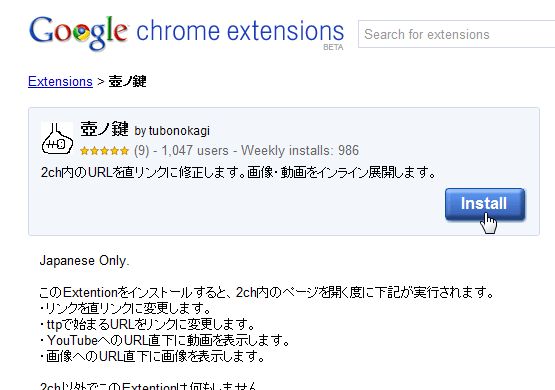
Task: Click the five-star rating icons
Action: tap(104, 151)
